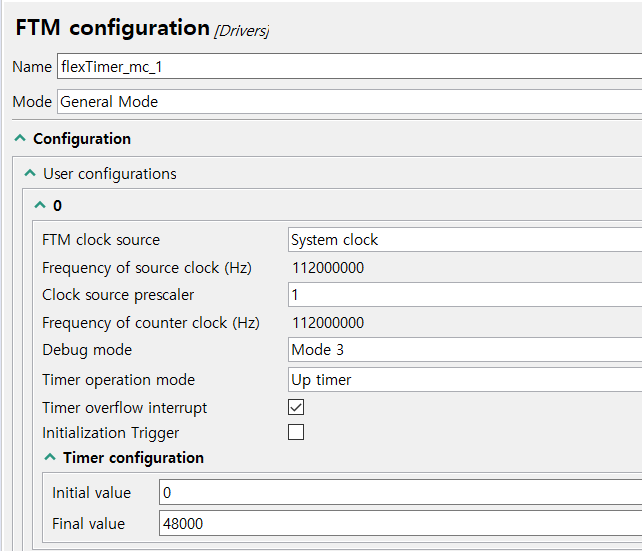The image size is (644, 552).
Task: Click the 'Frequency of counter clock (Hz)' label
Action: [151, 323]
